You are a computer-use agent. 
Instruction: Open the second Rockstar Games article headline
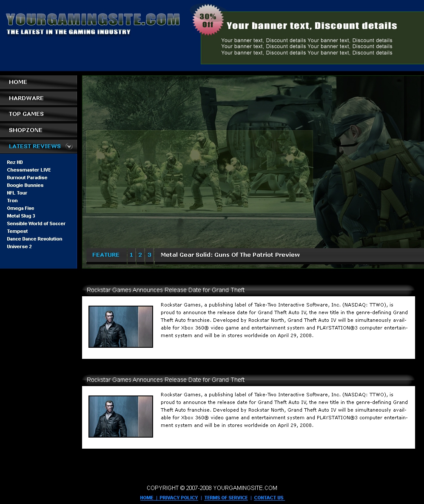[x=165, y=380]
